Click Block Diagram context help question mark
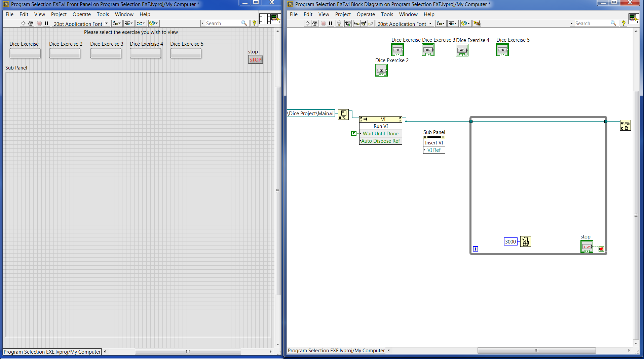 [x=623, y=23]
